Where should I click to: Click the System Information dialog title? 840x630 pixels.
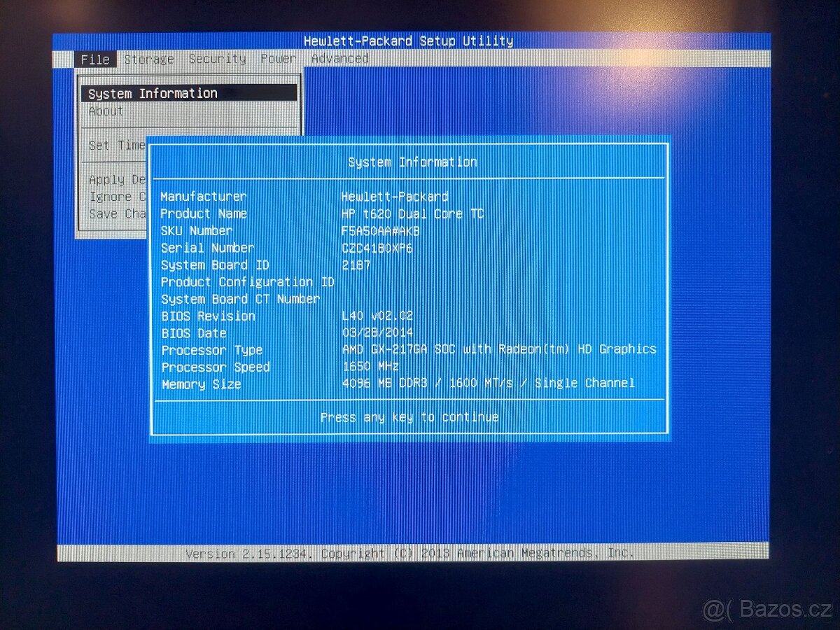coord(412,162)
